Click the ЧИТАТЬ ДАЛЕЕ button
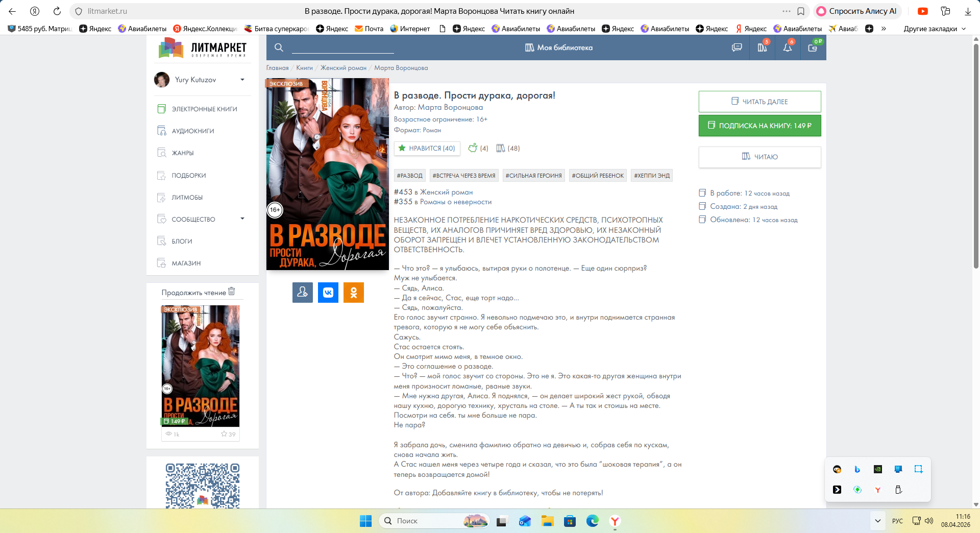980x533 pixels. (759, 102)
